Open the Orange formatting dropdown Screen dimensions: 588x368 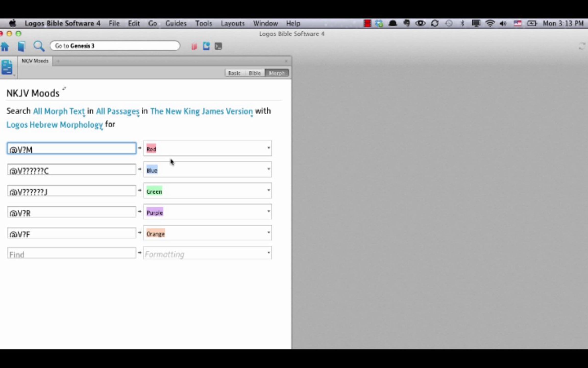[207, 233]
